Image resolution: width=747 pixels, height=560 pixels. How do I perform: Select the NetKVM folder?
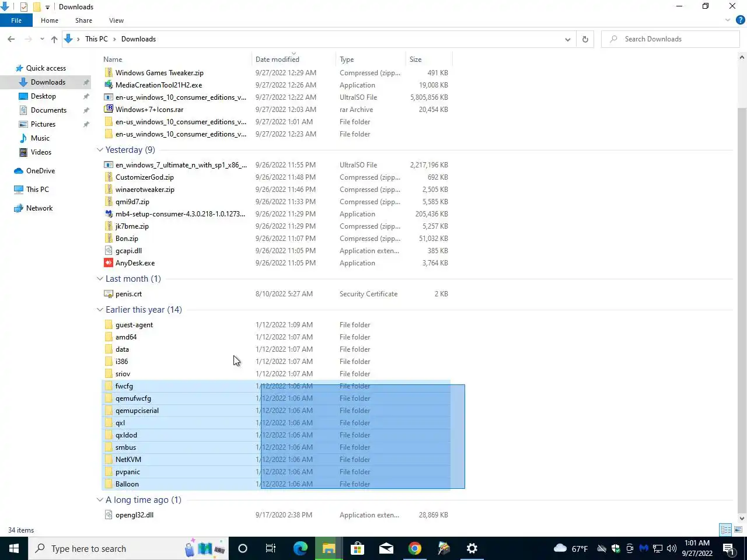pyautogui.click(x=128, y=460)
